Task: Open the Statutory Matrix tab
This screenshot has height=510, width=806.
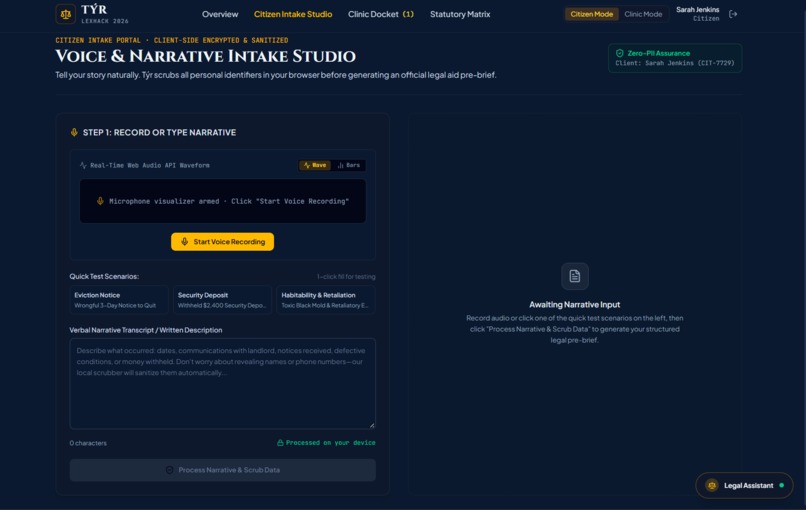Action: click(x=460, y=14)
